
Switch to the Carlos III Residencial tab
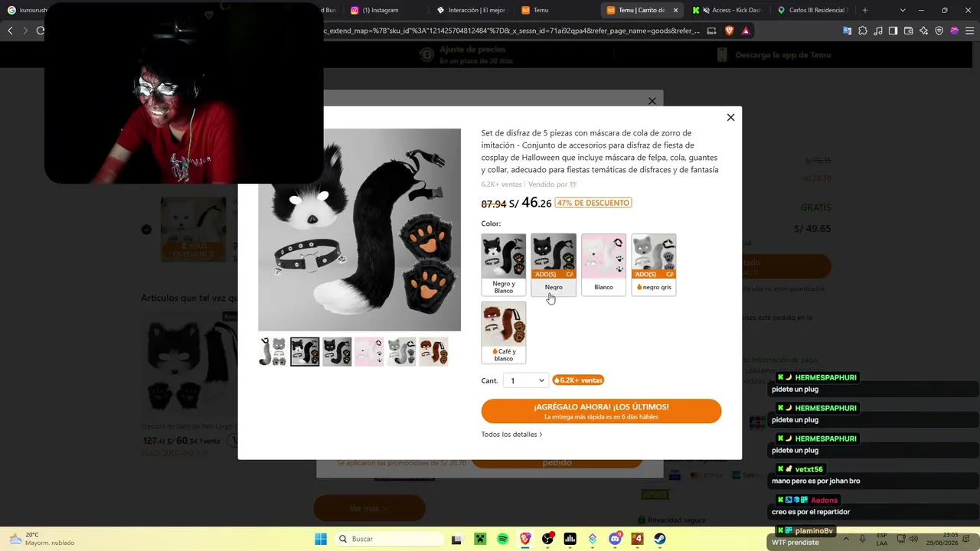click(813, 10)
